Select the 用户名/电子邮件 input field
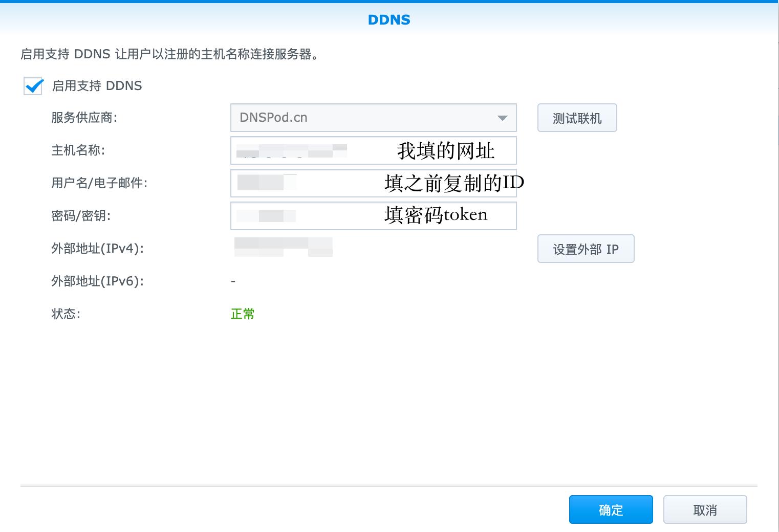 pyautogui.click(x=307, y=183)
